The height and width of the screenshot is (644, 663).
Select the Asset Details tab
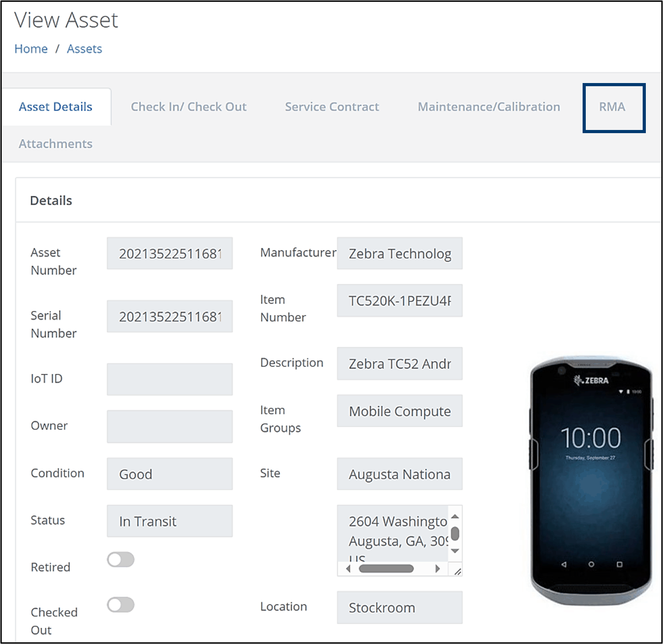click(56, 107)
